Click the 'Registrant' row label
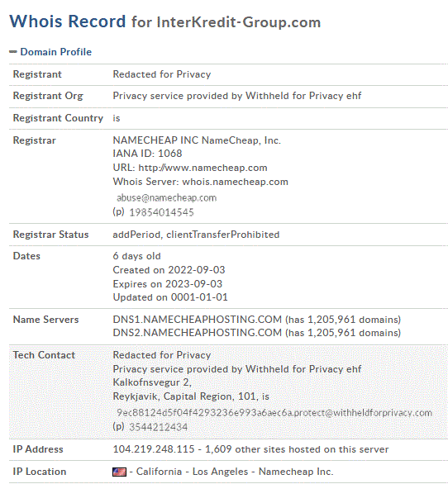The height and width of the screenshot is (484, 448). pyautogui.click(x=37, y=74)
